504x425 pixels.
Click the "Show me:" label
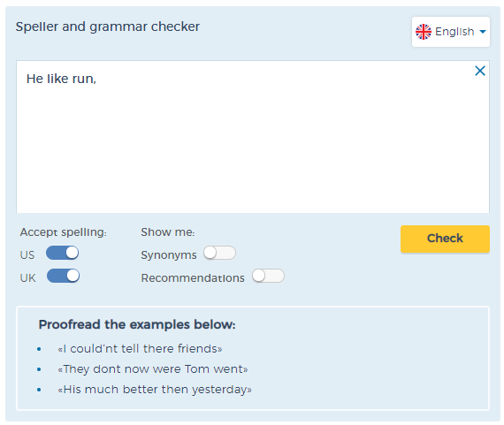(x=168, y=231)
